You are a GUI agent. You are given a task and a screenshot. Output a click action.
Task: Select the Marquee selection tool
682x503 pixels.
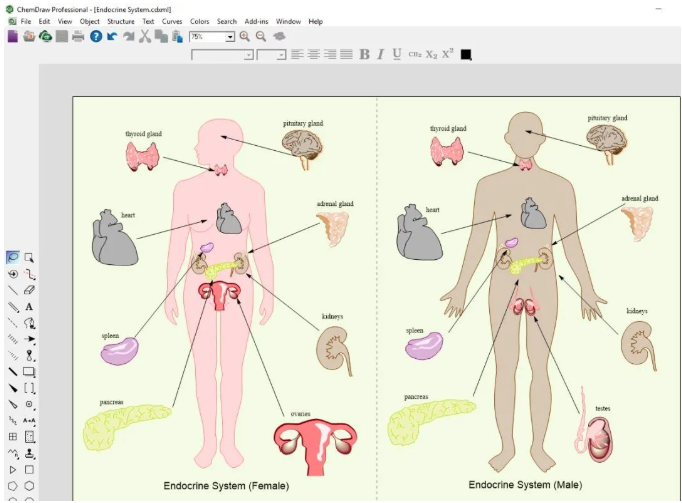coord(29,258)
